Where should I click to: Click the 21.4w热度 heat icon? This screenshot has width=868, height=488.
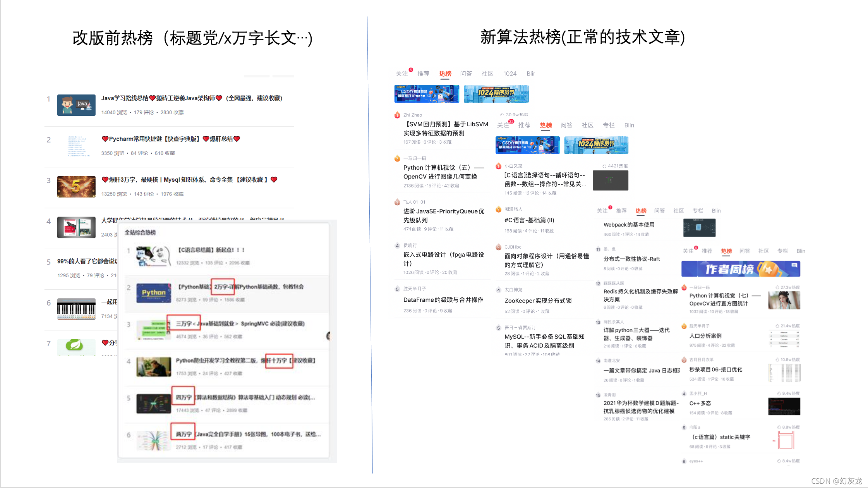coord(777,326)
